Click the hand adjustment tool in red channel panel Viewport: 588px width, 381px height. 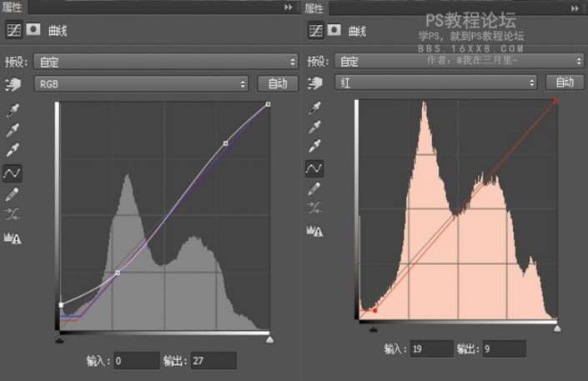314,83
